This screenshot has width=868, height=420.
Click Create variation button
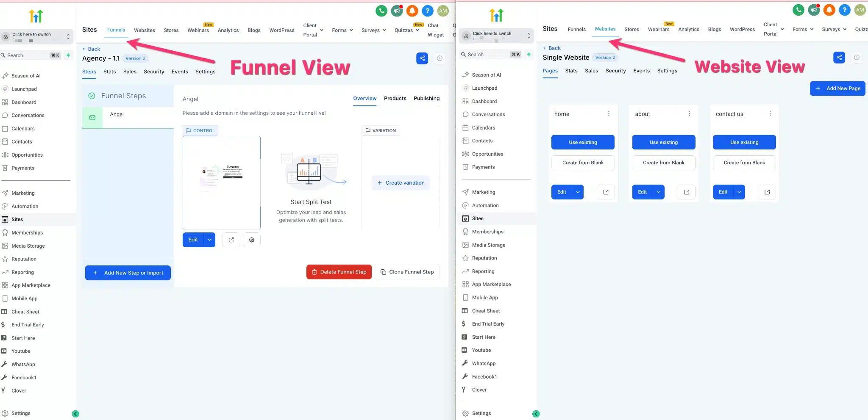click(401, 182)
